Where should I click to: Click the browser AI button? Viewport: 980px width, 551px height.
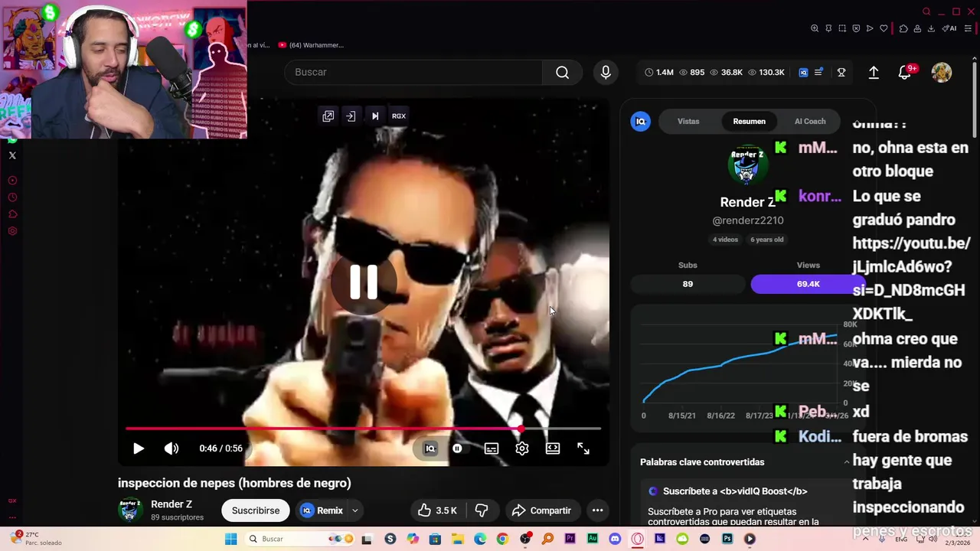(x=949, y=29)
